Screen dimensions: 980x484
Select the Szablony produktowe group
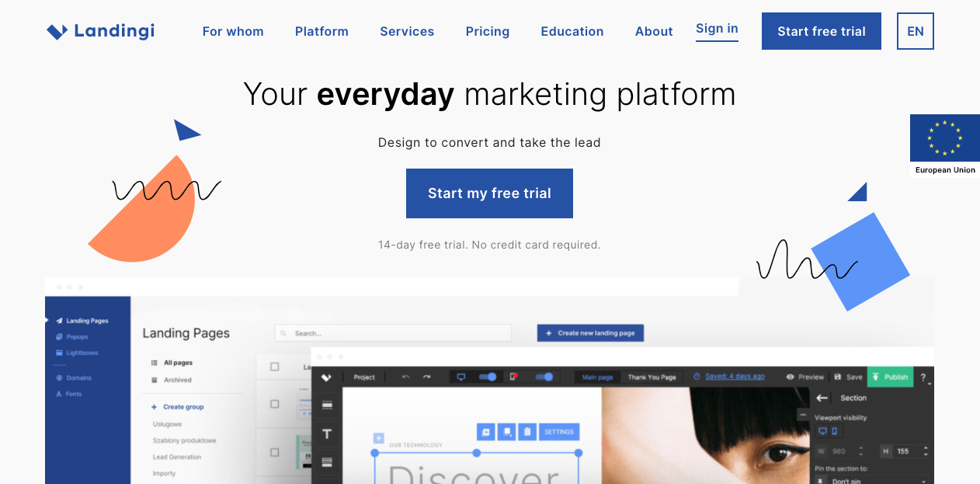point(184,440)
